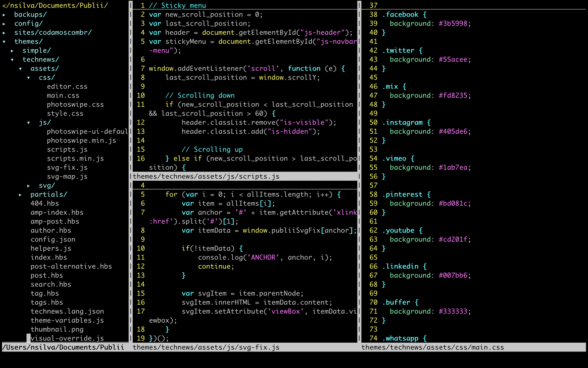The image size is (588, 368).
Task: Expand the partials/ folder arrow
Action: point(20,195)
